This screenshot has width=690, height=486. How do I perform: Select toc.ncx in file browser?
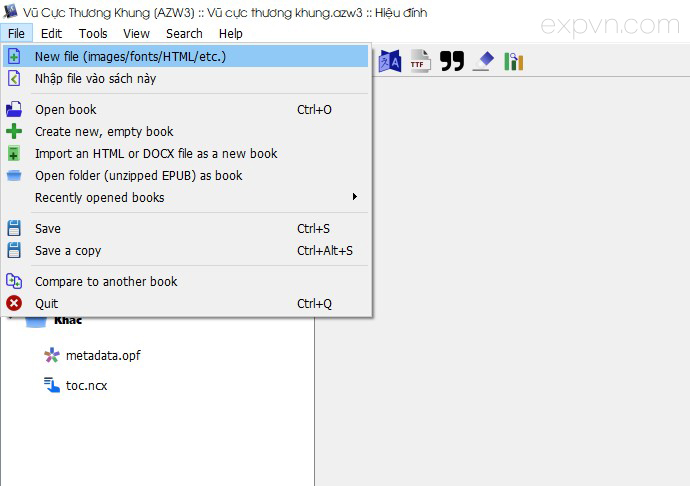[86, 385]
